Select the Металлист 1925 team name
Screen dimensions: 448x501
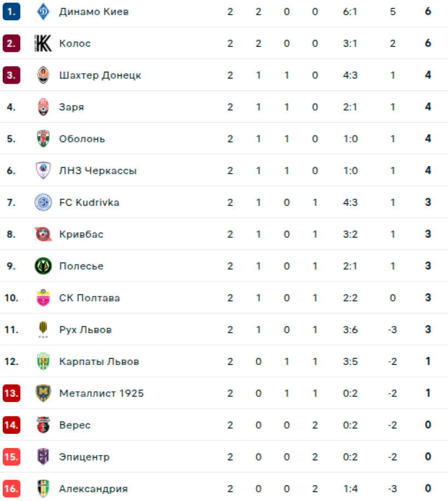(x=102, y=393)
